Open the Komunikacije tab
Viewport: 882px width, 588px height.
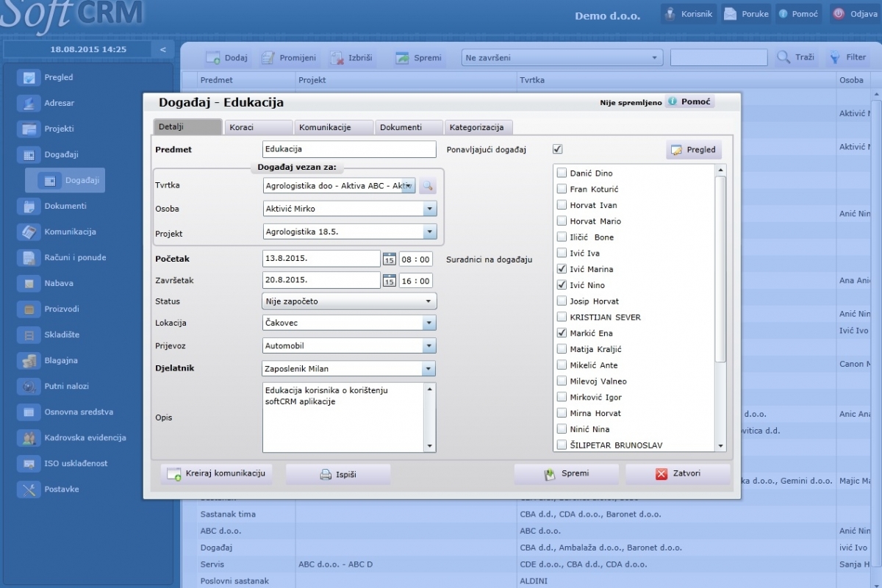click(334, 127)
